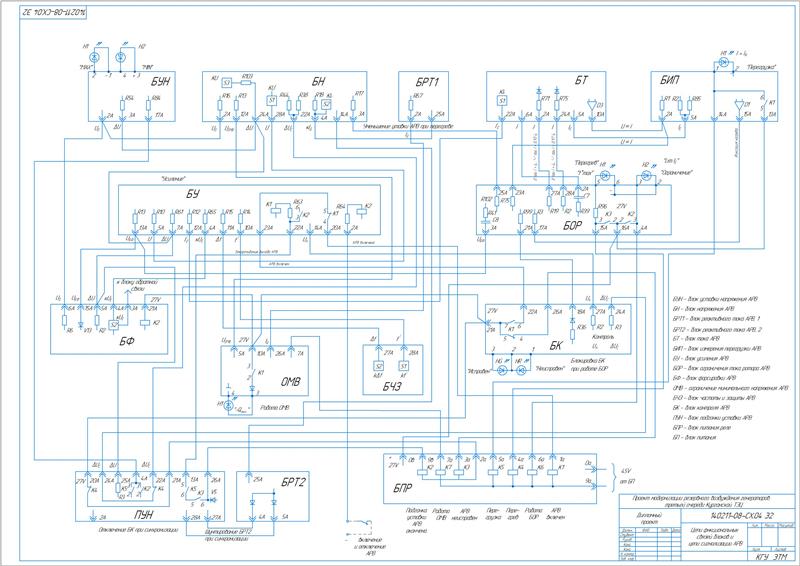Image resolution: width=800 pixels, height=566 pixels.
Task: Select the HG lamp symbol next to "Исправен"
Action: click(502, 371)
